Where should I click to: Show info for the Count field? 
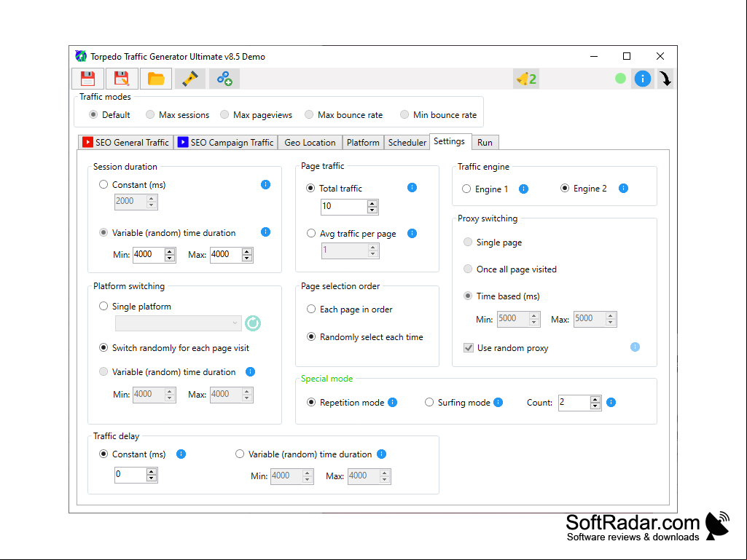[611, 403]
